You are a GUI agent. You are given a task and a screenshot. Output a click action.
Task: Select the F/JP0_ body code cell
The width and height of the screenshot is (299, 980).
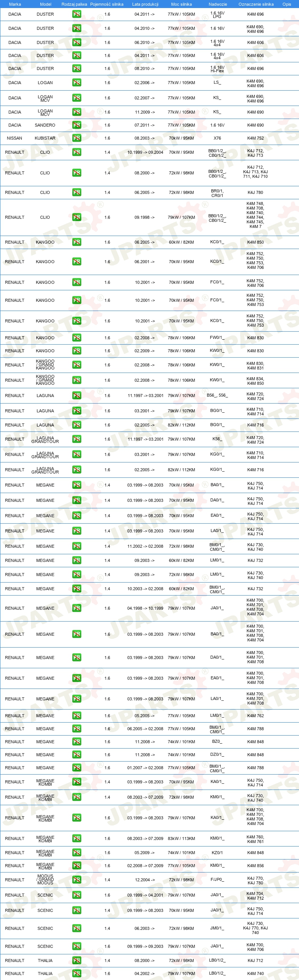[x=217, y=880]
